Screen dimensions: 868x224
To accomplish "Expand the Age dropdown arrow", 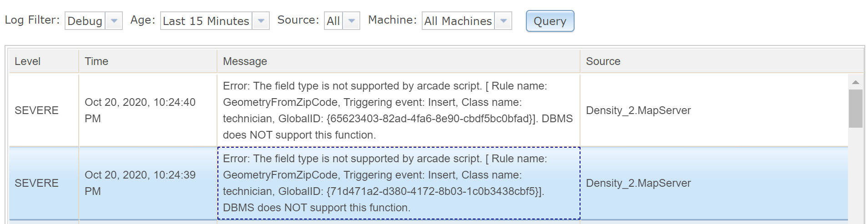I will (x=261, y=21).
